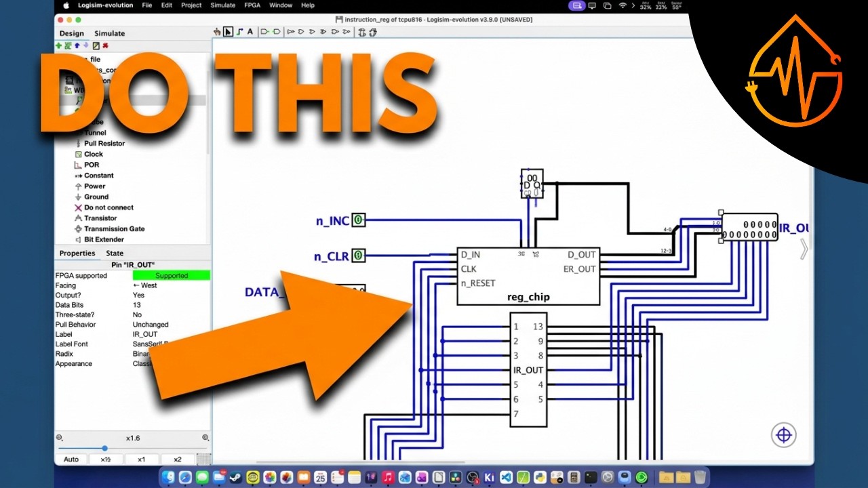This screenshot has height=488, width=868.
Task: Open Visual Studio Code from the Dock
Action: (505, 477)
